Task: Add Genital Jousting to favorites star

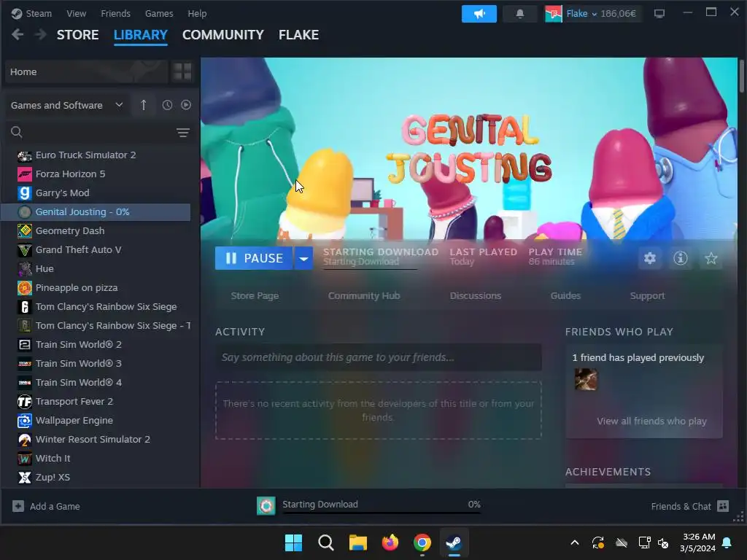Action: [x=711, y=258]
